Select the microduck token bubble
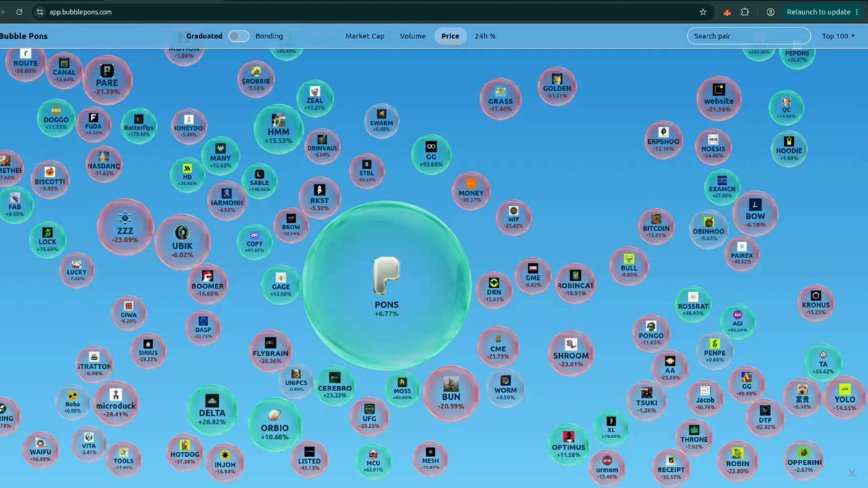The height and width of the screenshot is (488, 868). [x=116, y=403]
